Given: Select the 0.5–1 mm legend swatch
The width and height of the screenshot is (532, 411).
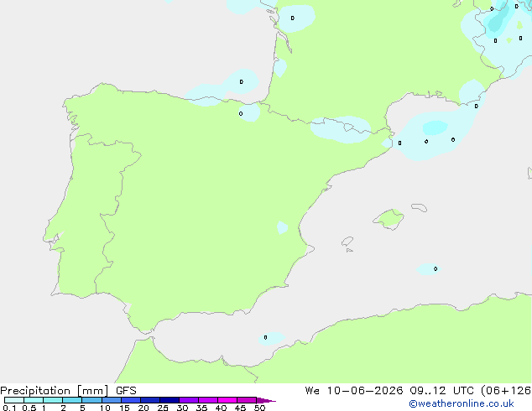Looking at the screenshot, I should coord(34,400).
